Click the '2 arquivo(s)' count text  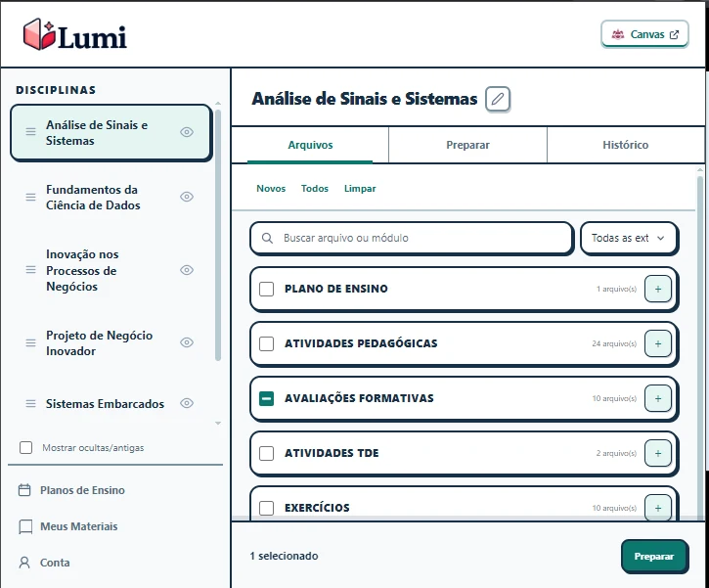[x=616, y=453]
